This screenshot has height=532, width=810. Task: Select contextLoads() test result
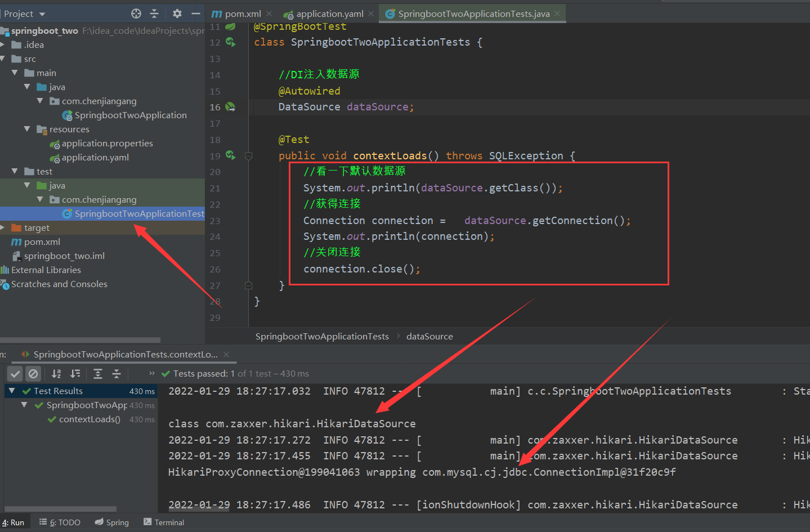(89, 419)
